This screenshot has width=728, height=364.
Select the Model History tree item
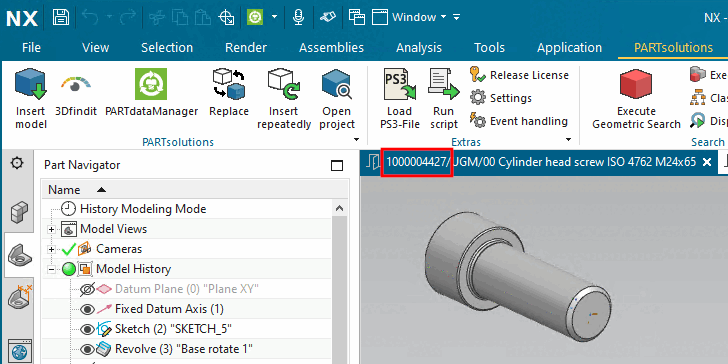pyautogui.click(x=133, y=269)
